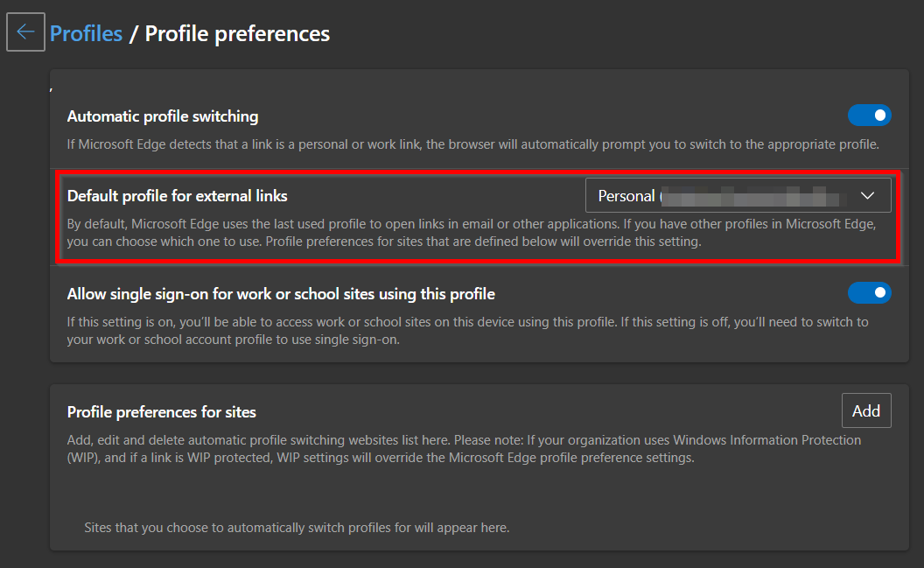This screenshot has width=924, height=568.
Task: Toggle Automatic profile switching off
Action: tap(869, 116)
